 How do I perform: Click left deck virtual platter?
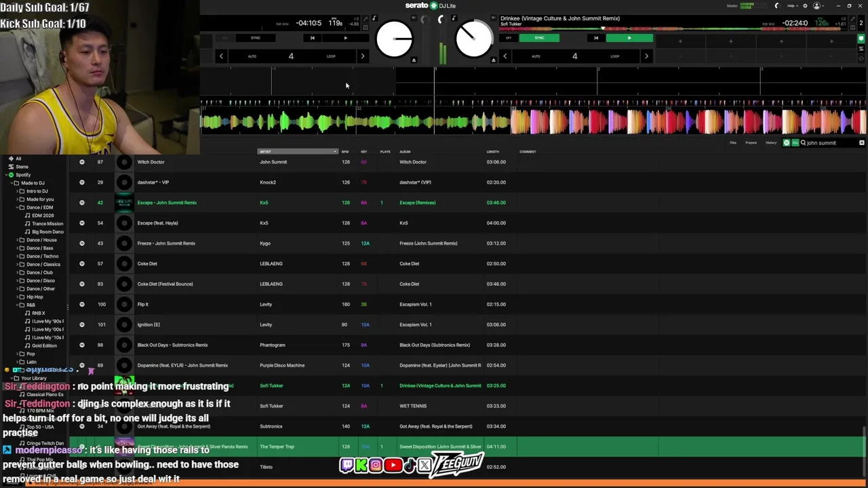(x=394, y=39)
